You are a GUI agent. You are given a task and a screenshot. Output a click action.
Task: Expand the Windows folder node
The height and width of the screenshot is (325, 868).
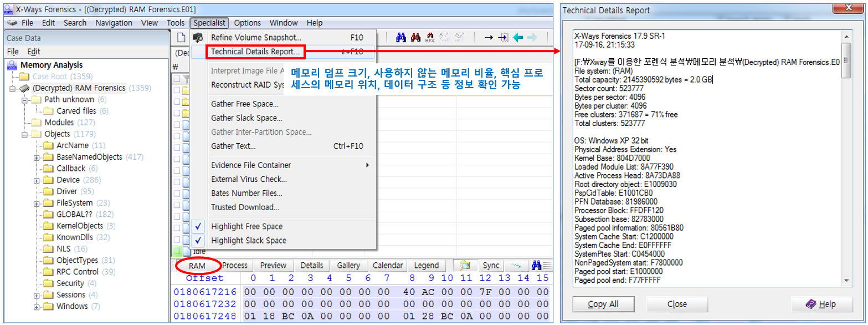[x=37, y=307]
